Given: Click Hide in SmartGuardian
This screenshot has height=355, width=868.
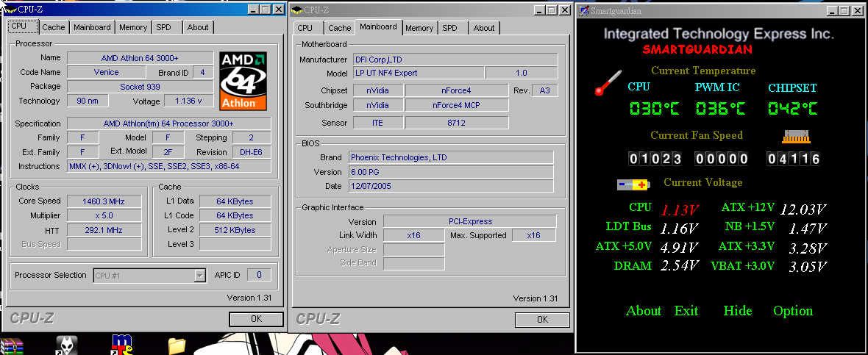Looking at the screenshot, I should tap(738, 311).
